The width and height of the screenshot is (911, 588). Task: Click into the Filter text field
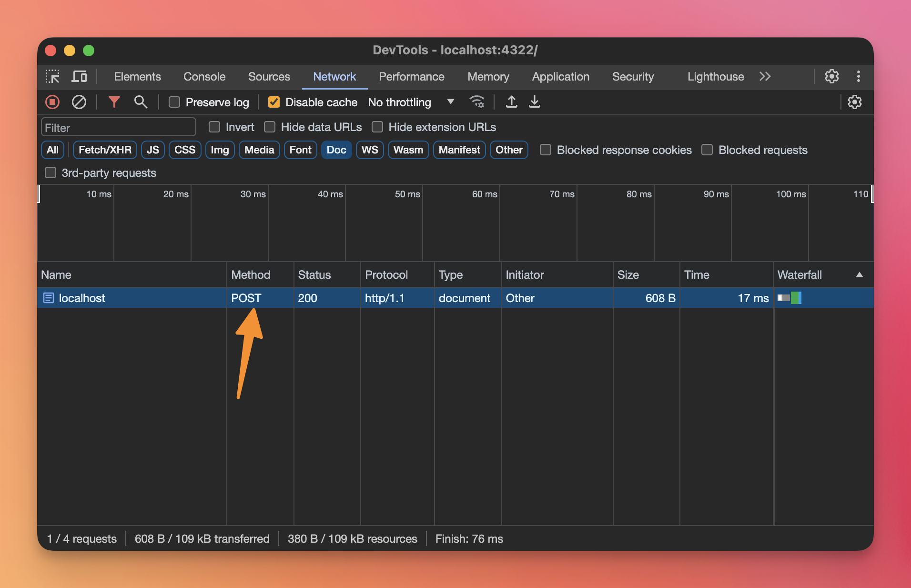(x=119, y=128)
